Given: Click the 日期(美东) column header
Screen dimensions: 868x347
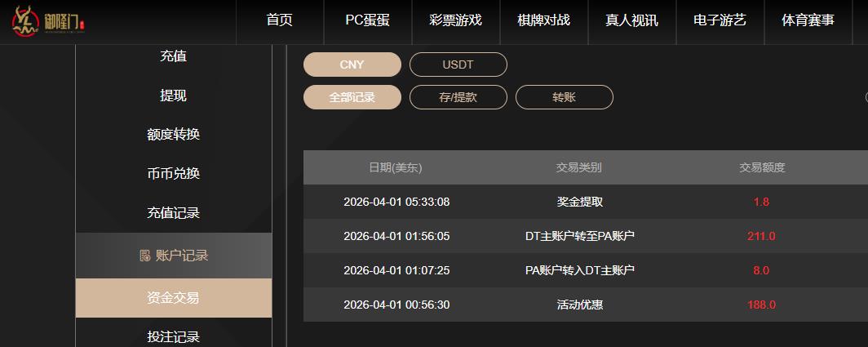Looking at the screenshot, I should (396, 167).
